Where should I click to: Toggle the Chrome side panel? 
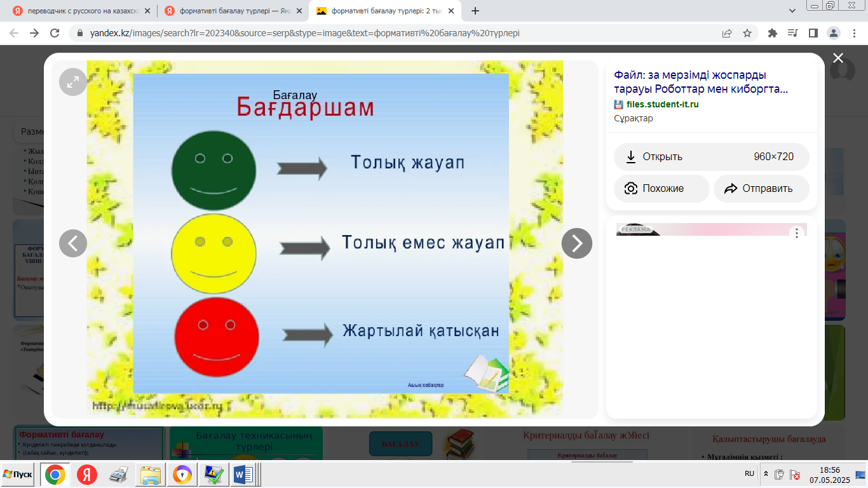click(x=813, y=33)
